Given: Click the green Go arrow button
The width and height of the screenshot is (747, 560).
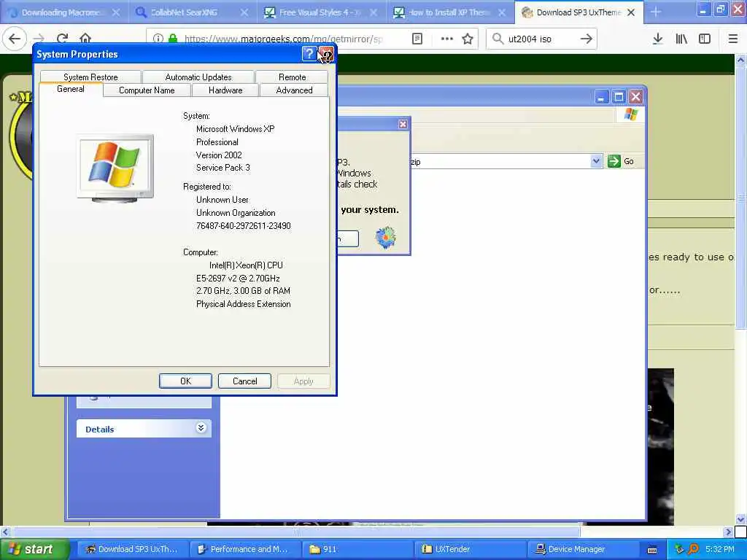Looking at the screenshot, I should (614, 161).
